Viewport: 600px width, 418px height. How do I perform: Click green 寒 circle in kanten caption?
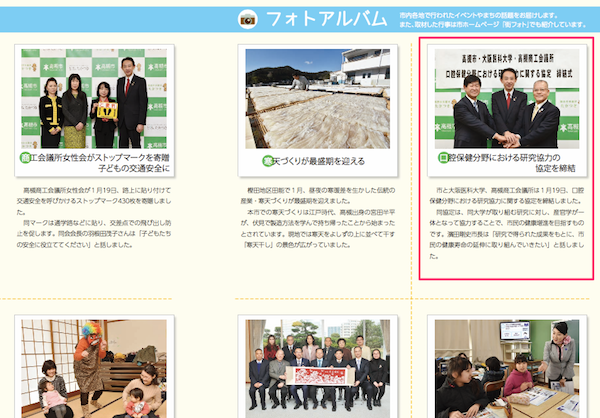tap(268, 161)
